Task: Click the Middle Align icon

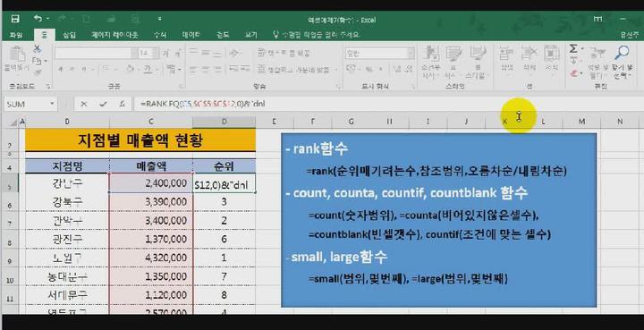Action: 205,54
